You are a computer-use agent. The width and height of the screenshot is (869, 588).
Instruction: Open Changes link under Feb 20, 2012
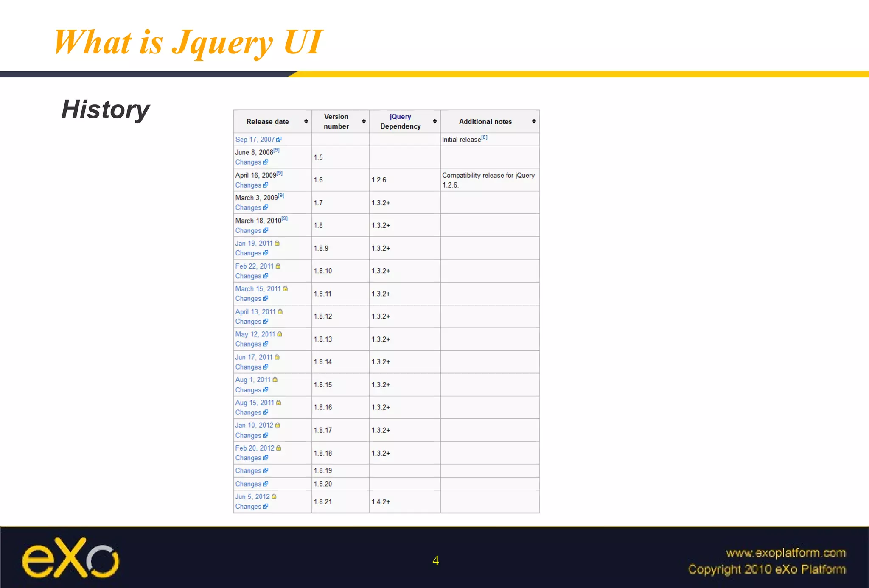point(248,457)
